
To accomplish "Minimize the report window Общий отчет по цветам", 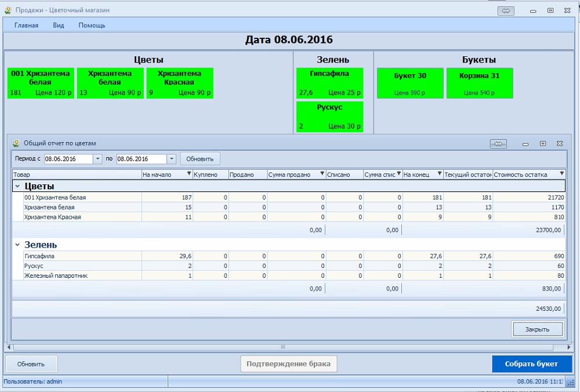I will (x=525, y=144).
